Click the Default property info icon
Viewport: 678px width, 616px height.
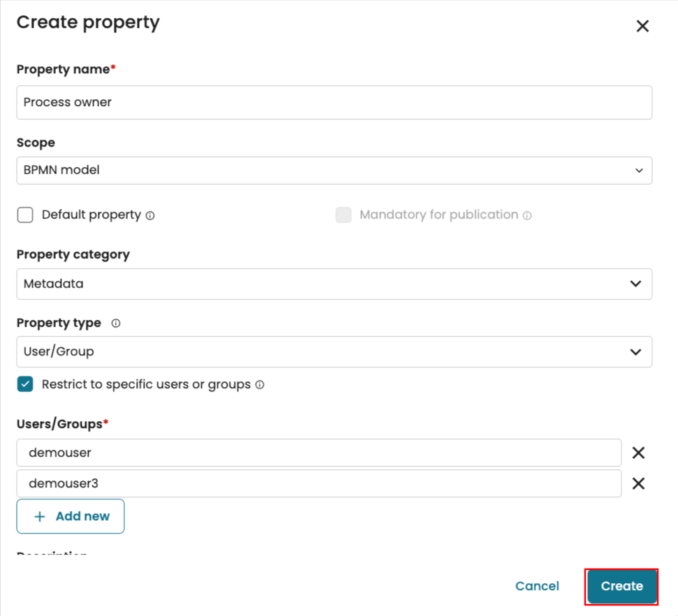pyautogui.click(x=150, y=216)
